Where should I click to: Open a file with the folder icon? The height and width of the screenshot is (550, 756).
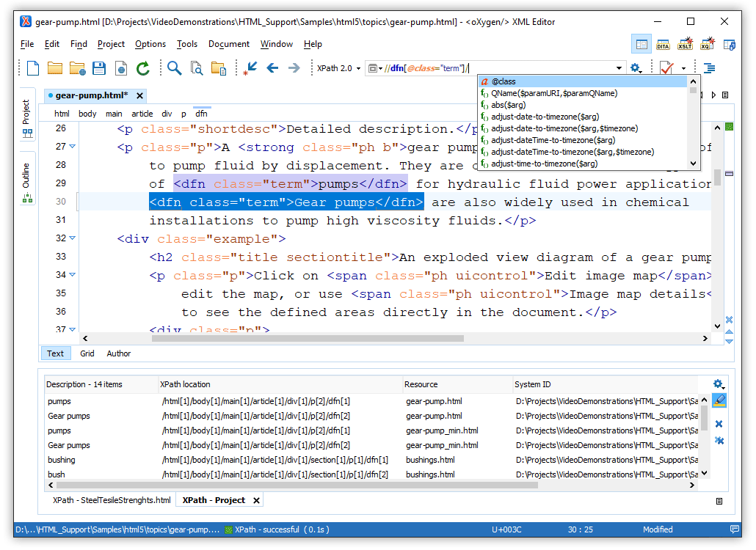[55, 68]
